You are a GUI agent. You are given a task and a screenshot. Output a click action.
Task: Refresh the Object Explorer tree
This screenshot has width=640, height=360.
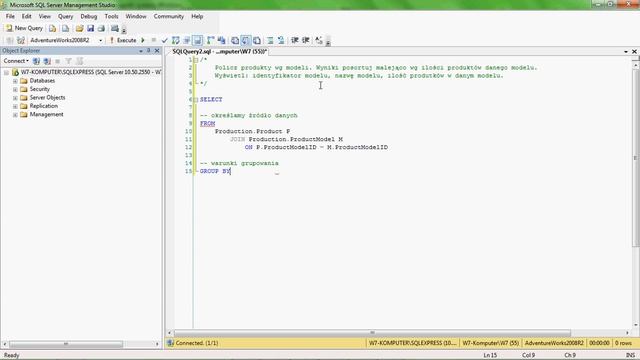[x=80, y=61]
